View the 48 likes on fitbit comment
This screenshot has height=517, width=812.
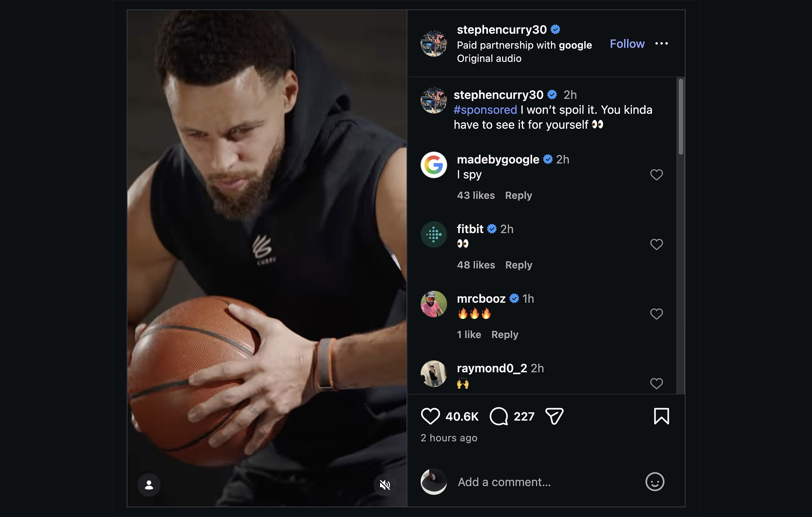click(476, 265)
